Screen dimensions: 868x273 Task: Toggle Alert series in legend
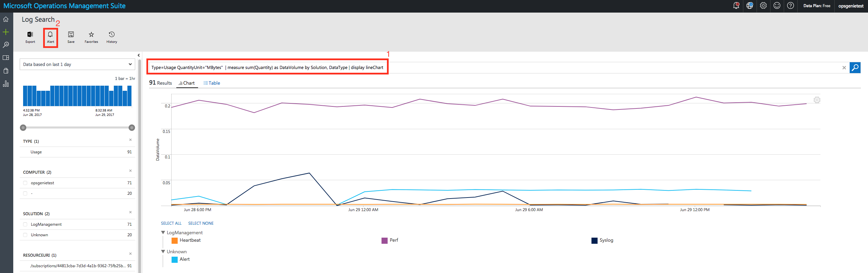[181, 259]
